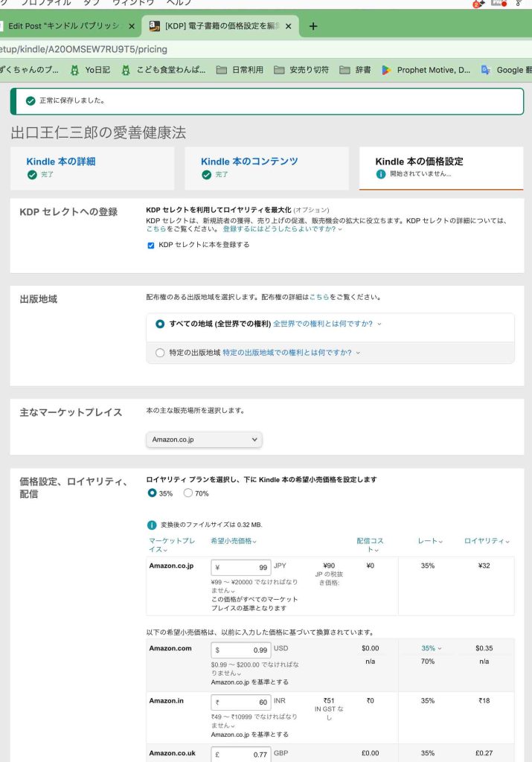Expand the レート column header

click(431, 541)
